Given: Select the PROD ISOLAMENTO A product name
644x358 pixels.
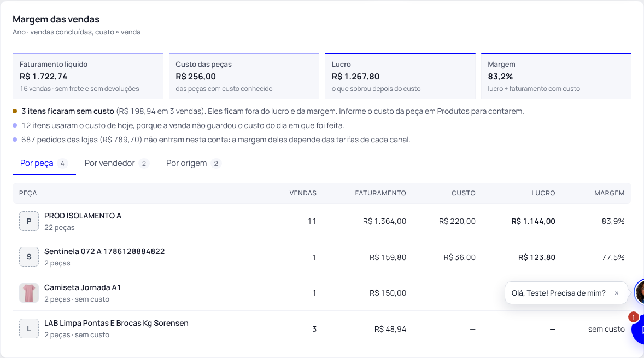Looking at the screenshot, I should pyautogui.click(x=83, y=216).
